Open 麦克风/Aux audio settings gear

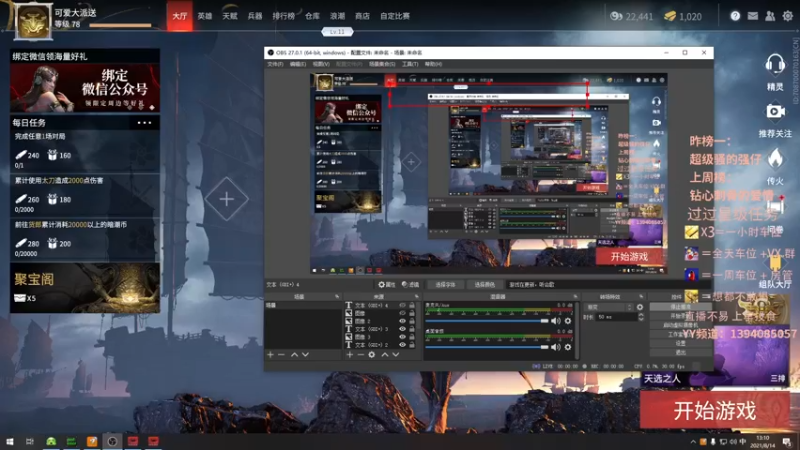click(568, 320)
